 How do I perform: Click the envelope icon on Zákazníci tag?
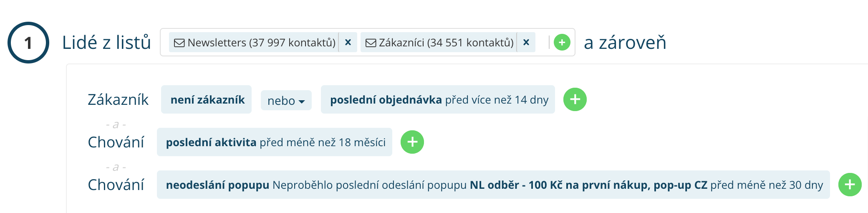(x=371, y=43)
